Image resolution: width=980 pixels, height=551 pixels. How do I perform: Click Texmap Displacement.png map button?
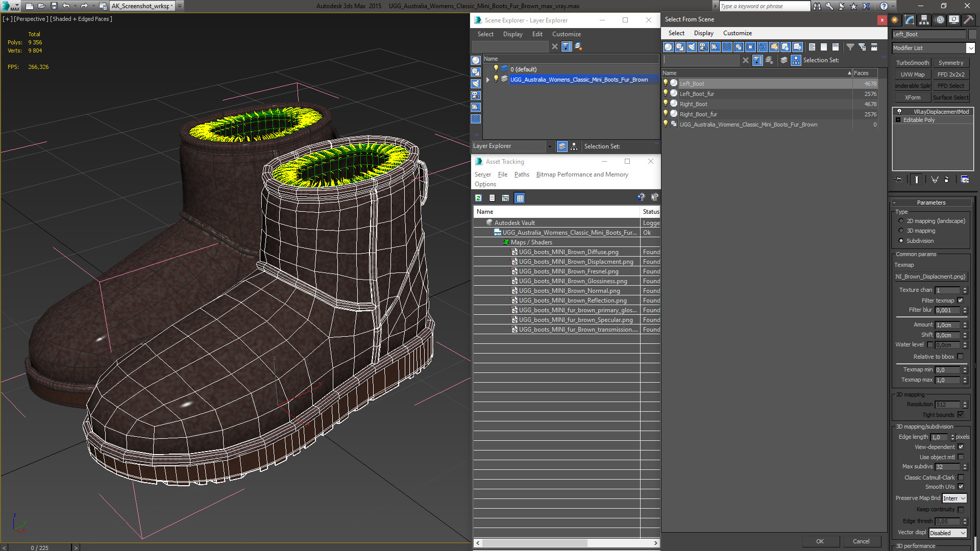[930, 277]
